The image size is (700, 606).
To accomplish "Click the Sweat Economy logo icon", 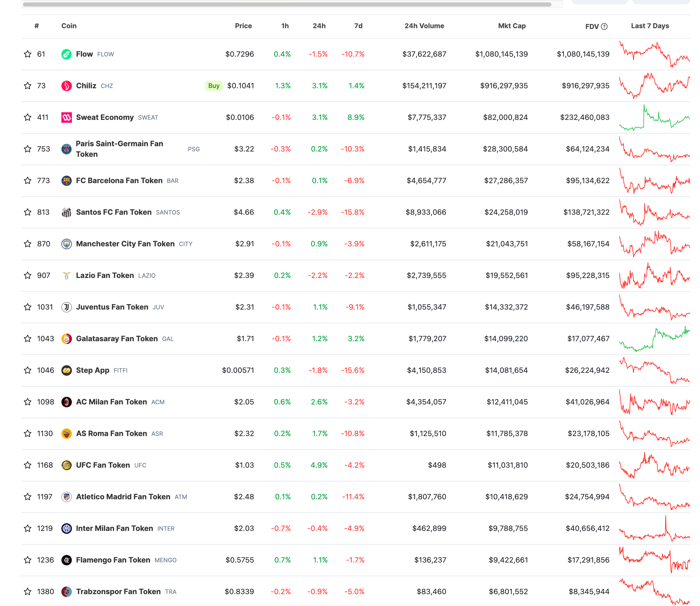I will pos(66,117).
